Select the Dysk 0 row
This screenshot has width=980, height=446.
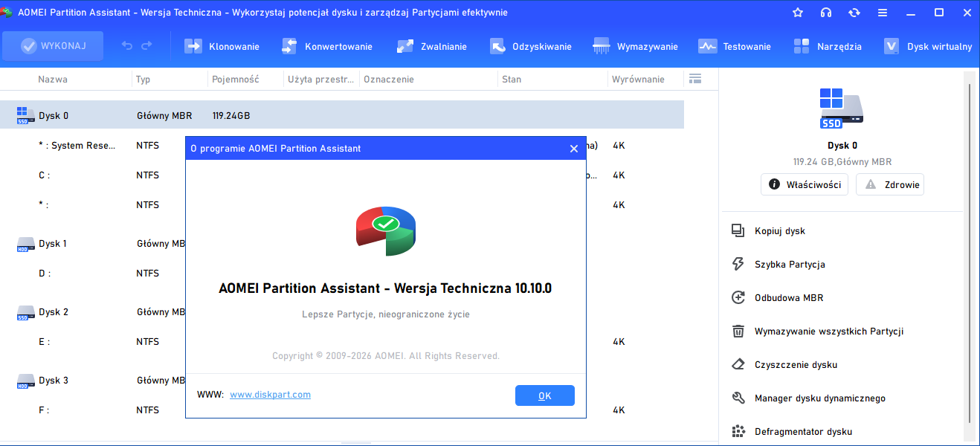click(342, 115)
